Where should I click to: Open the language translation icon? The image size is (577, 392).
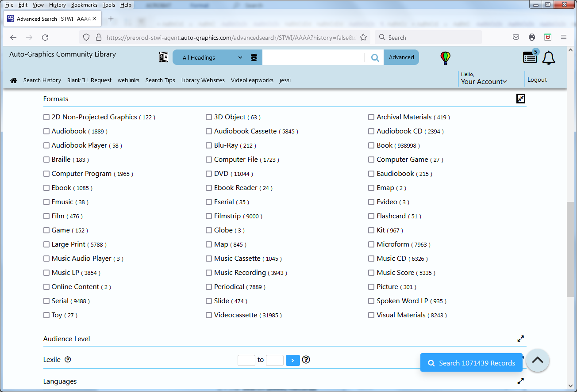click(x=164, y=57)
